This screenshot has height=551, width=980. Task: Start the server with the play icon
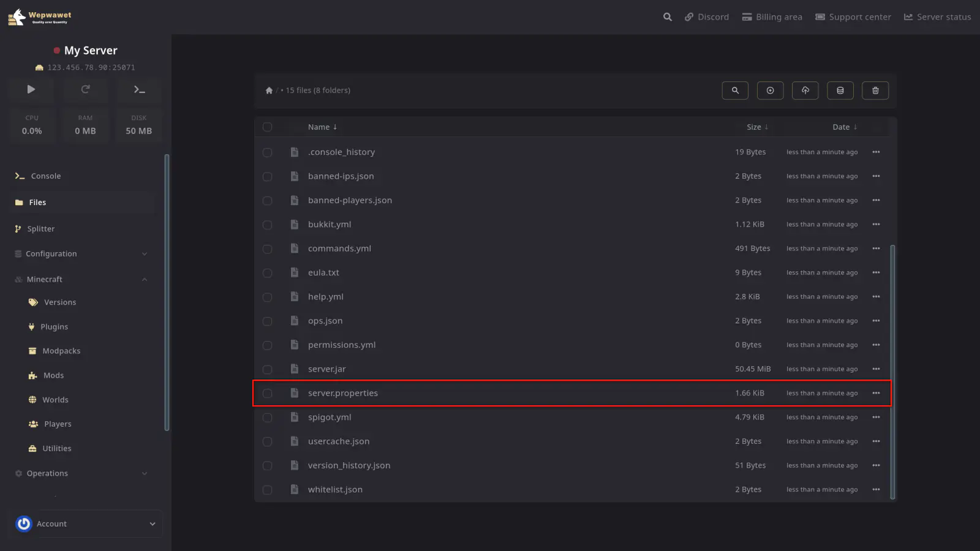[x=31, y=89]
